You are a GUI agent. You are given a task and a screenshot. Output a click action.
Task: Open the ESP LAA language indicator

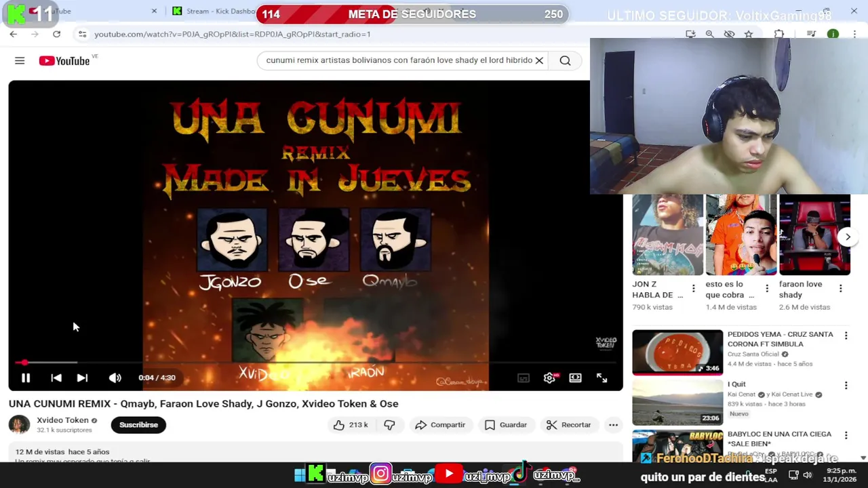point(771,475)
